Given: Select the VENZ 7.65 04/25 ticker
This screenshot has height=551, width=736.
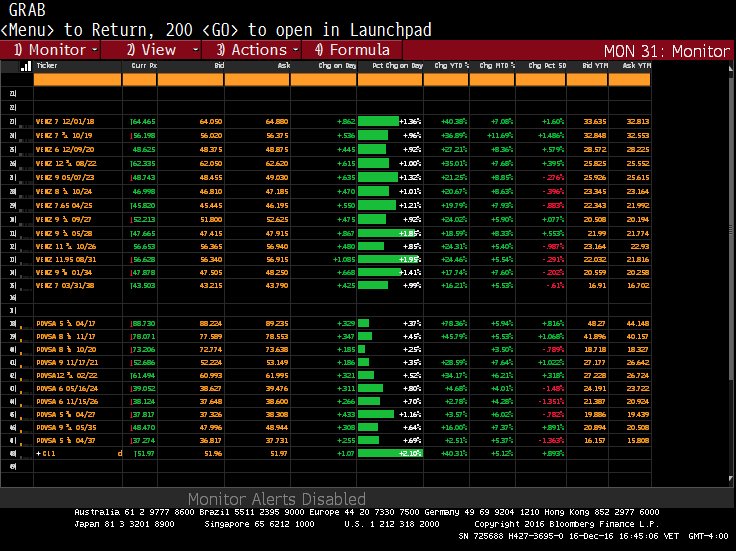Looking at the screenshot, I should (x=64, y=206).
